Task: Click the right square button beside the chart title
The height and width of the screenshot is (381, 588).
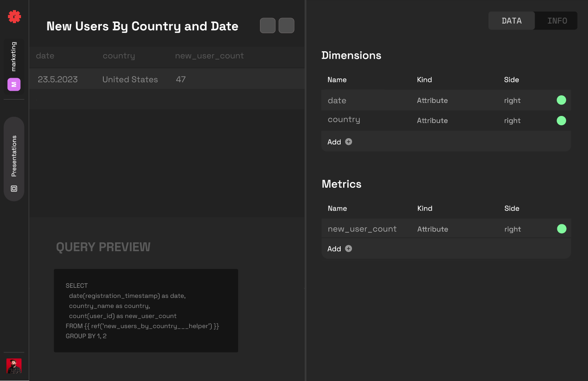Action: pyautogui.click(x=286, y=25)
